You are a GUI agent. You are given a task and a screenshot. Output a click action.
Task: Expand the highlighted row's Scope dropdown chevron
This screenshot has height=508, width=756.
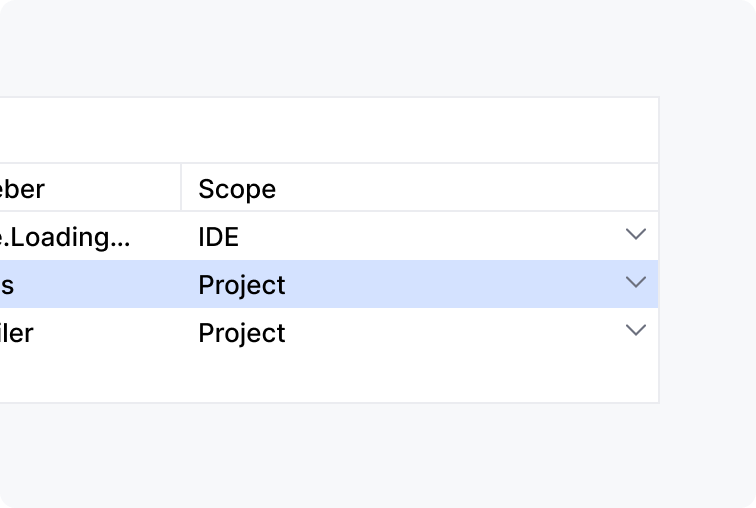coord(635,283)
